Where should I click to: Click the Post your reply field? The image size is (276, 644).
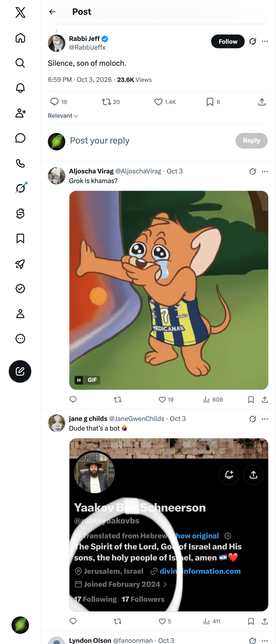(150, 141)
